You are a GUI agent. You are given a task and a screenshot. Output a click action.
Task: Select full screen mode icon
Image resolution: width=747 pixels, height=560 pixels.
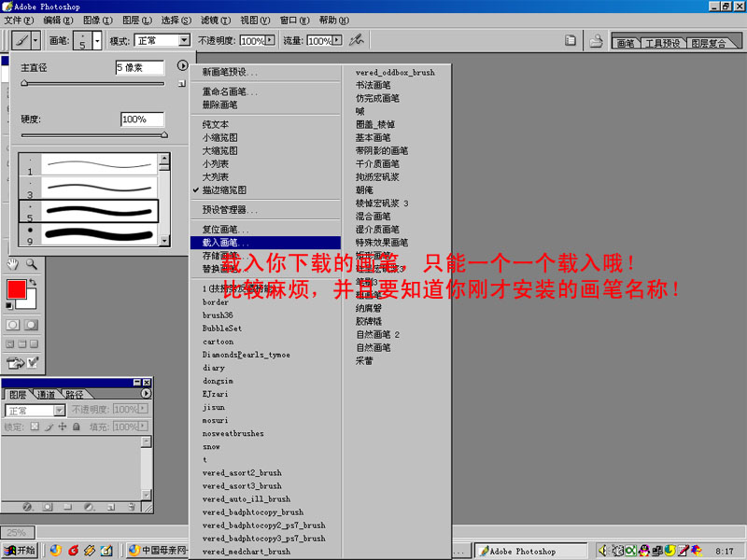[34, 343]
